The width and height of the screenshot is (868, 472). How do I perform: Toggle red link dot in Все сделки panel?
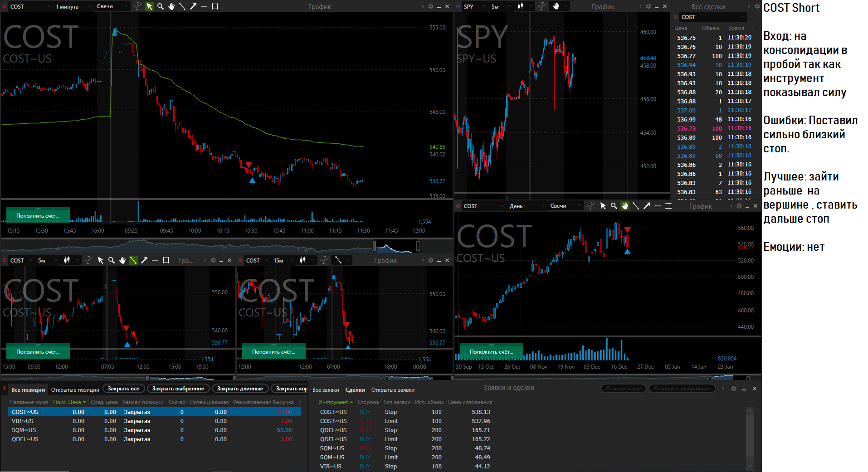676,17
